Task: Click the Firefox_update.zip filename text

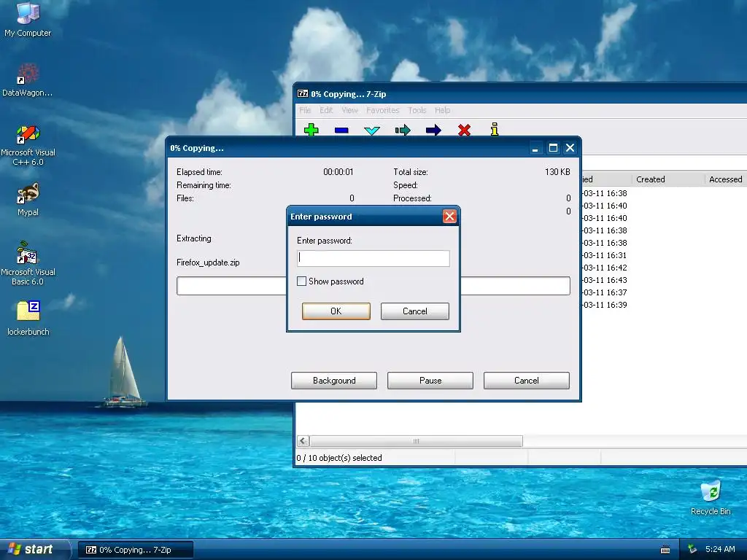Action: (208, 262)
